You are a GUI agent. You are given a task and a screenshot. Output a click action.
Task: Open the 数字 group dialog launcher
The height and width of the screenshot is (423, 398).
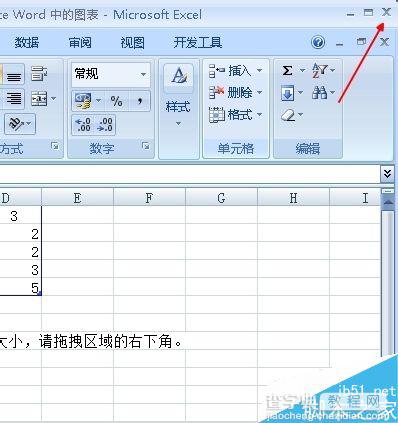[146, 146]
